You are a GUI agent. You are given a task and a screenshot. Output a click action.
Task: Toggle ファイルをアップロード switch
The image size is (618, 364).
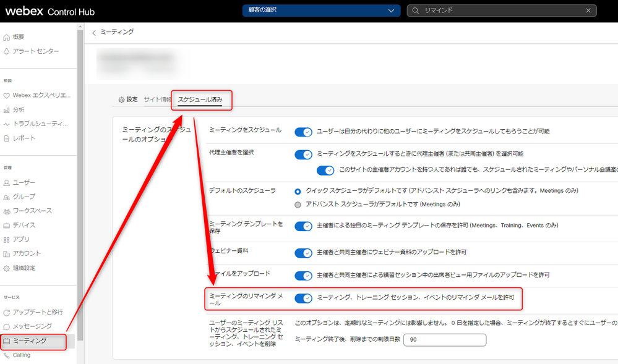point(304,276)
